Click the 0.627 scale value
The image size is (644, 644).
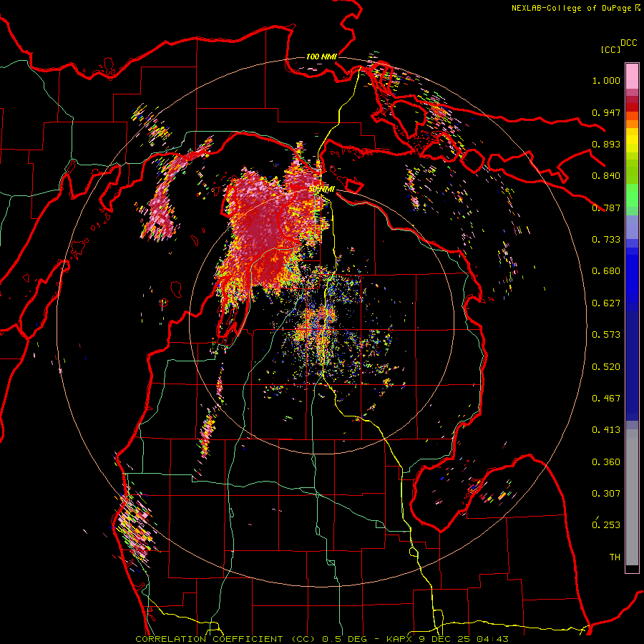(x=606, y=303)
